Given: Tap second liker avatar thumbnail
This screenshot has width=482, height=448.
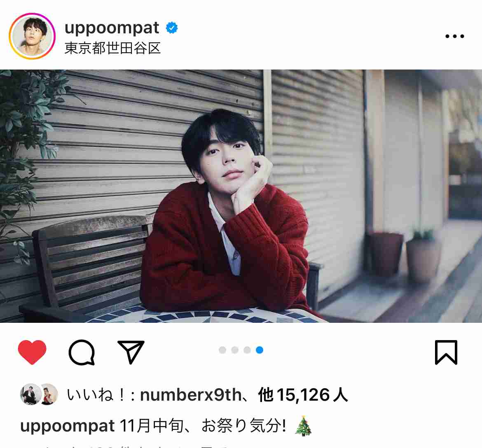Looking at the screenshot, I should (49, 394).
